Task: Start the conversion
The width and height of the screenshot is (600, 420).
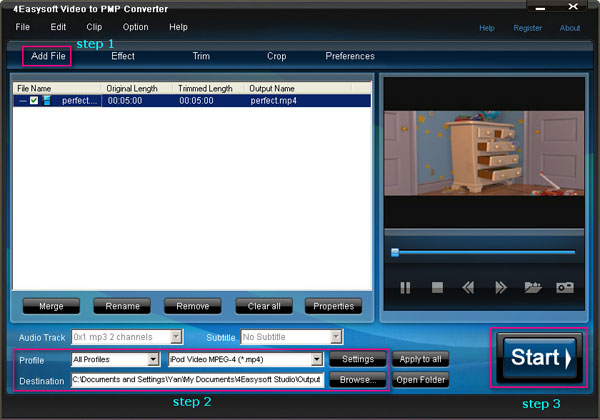Action: coord(540,358)
